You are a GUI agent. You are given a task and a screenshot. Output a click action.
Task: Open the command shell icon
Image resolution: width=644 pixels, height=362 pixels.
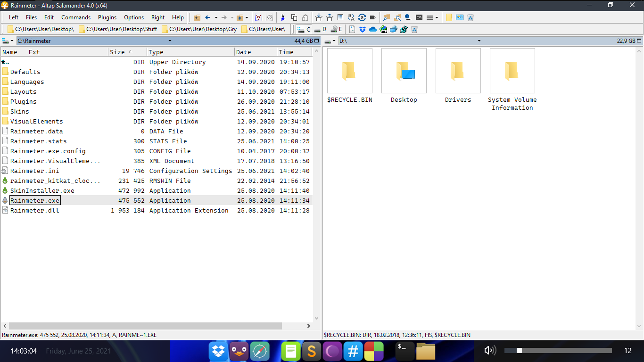pyautogui.click(x=419, y=17)
